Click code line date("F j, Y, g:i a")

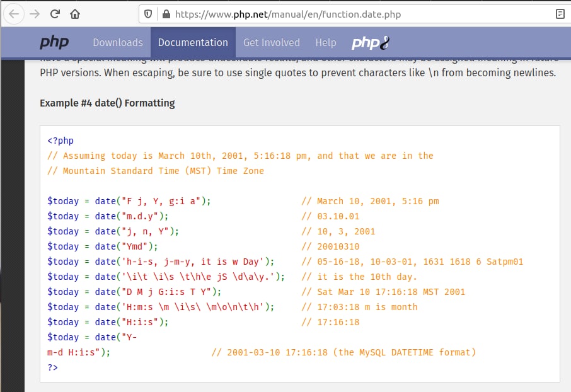click(x=129, y=201)
